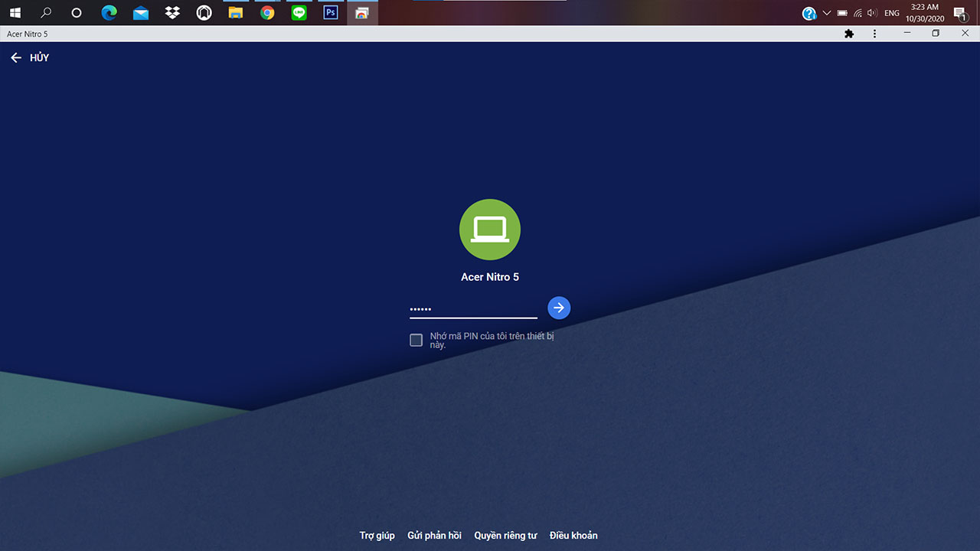The height and width of the screenshot is (551, 980).
Task: Open taskbar search magnifier
Action: pos(46,13)
